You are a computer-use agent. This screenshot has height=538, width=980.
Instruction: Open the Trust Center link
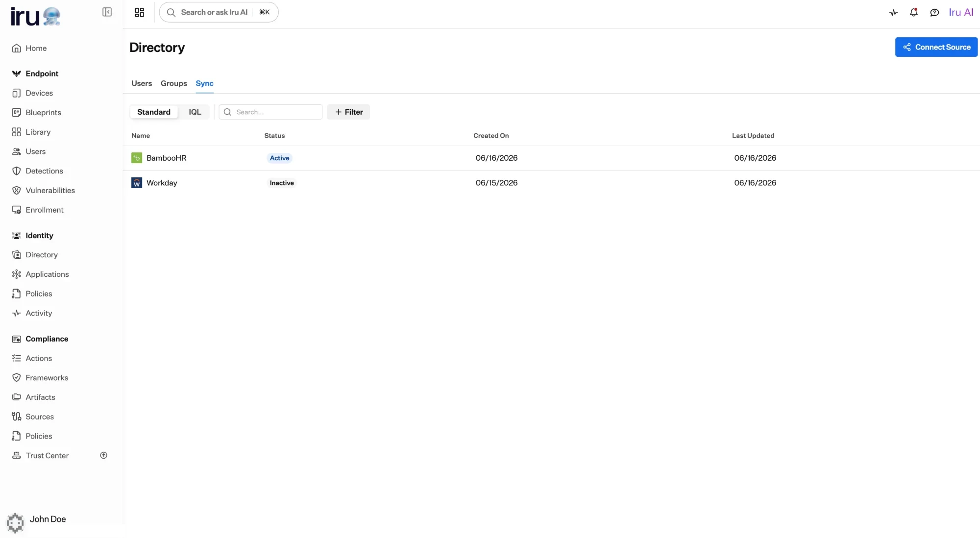(x=47, y=456)
